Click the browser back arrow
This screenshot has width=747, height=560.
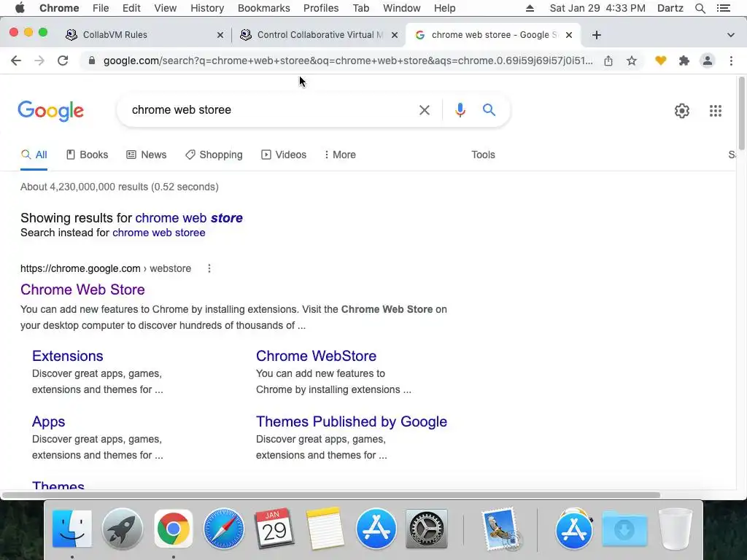pos(16,61)
